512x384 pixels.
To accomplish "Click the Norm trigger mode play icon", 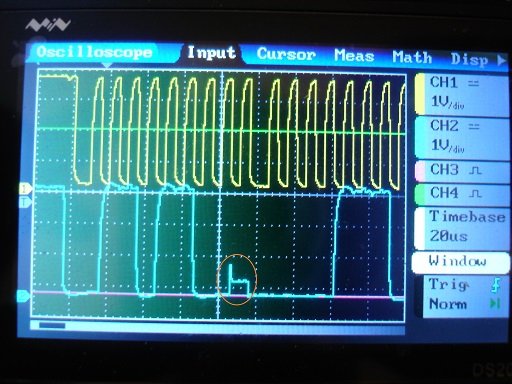I will [495, 304].
